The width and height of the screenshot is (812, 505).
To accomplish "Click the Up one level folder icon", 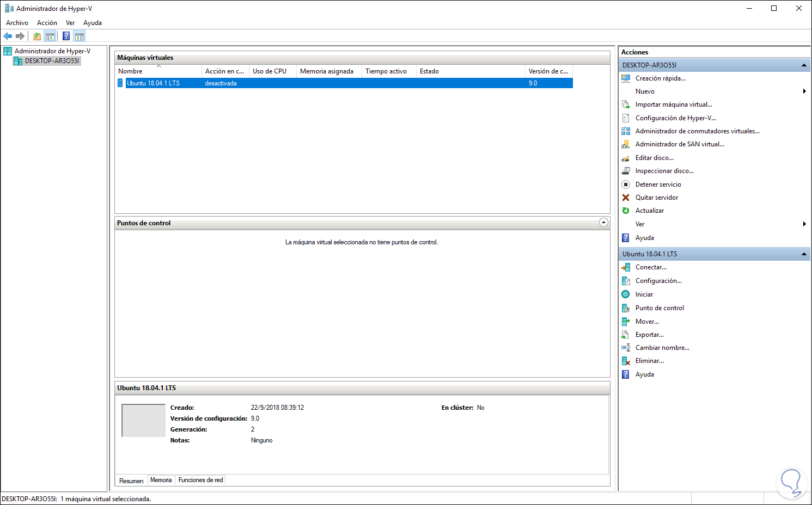I will (37, 36).
